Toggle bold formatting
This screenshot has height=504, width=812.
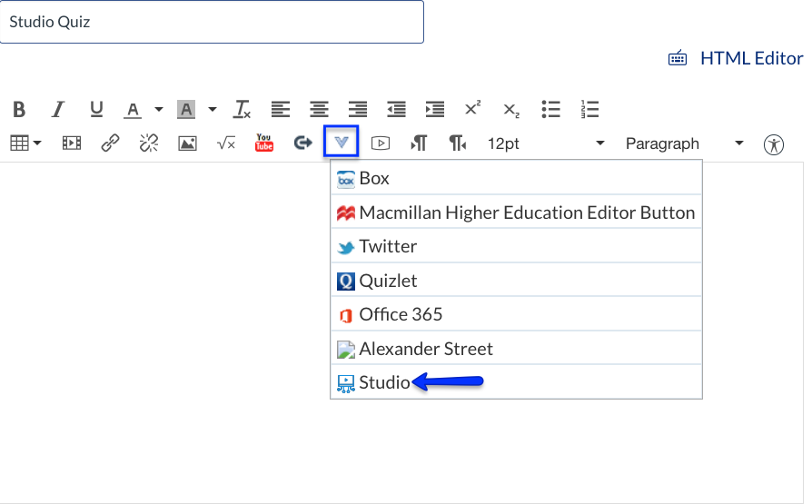(x=19, y=109)
